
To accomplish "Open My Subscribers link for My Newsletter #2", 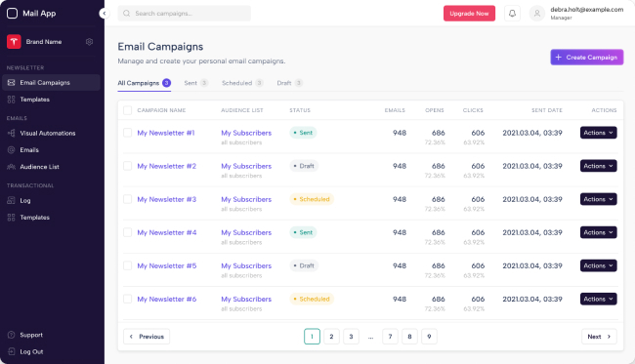I will coord(246,166).
